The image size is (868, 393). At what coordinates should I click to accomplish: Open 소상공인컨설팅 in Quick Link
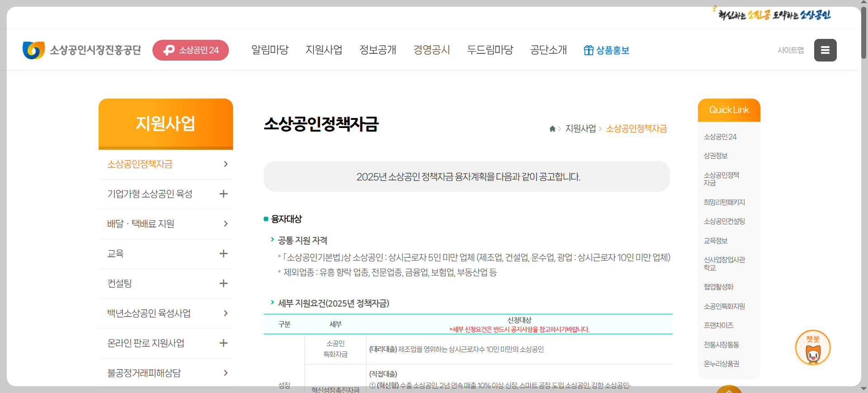(724, 221)
